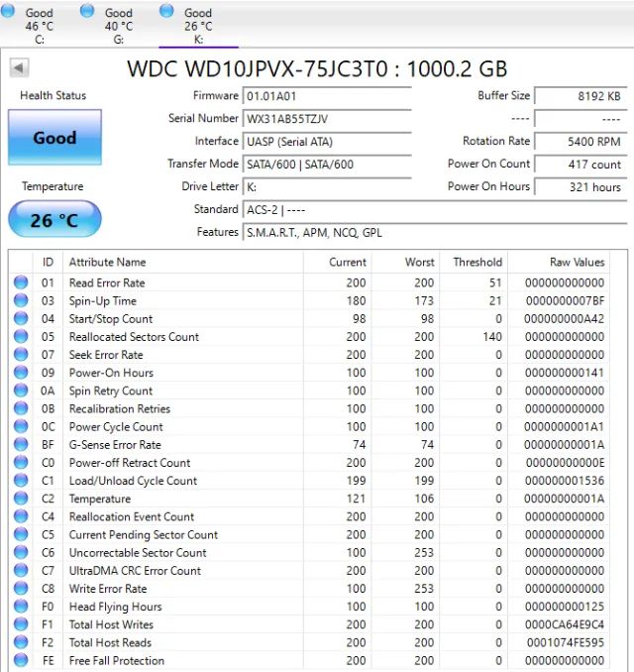Image resolution: width=634 pixels, height=672 pixels.
Task: Click the blue status orb above K: drive
Action: tap(166, 10)
